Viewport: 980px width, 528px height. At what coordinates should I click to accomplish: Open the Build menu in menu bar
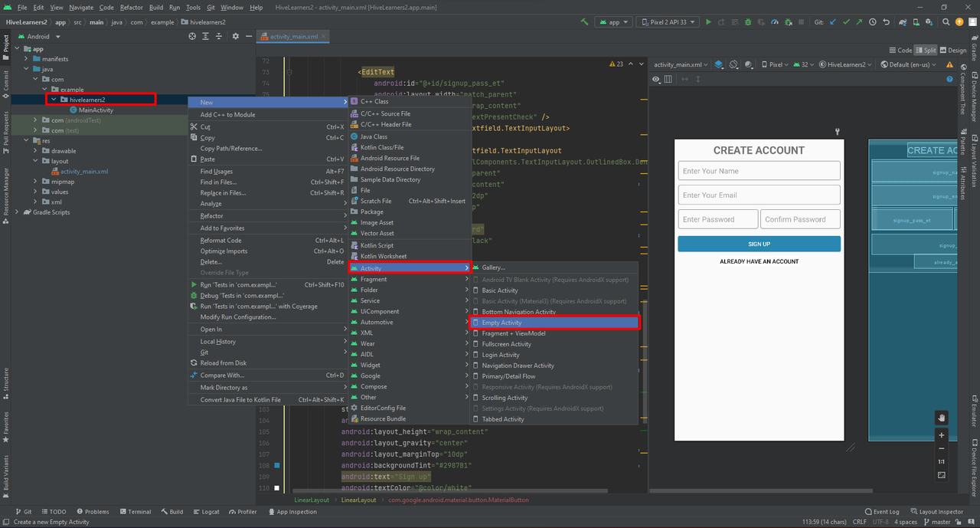tap(156, 7)
